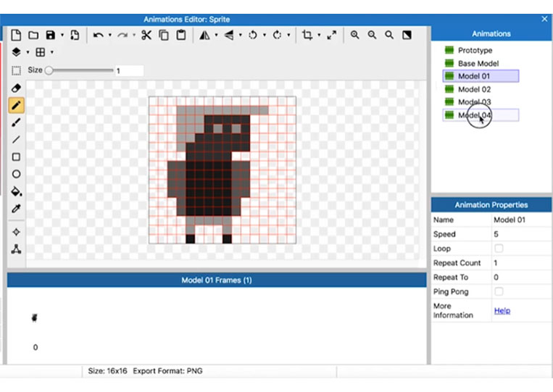Rotate the sprite clockwise
This screenshot has width=553, height=392.
click(277, 35)
